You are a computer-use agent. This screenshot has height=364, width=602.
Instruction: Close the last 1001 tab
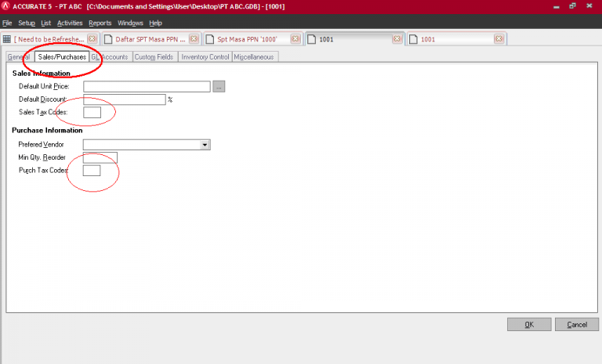[x=499, y=38]
